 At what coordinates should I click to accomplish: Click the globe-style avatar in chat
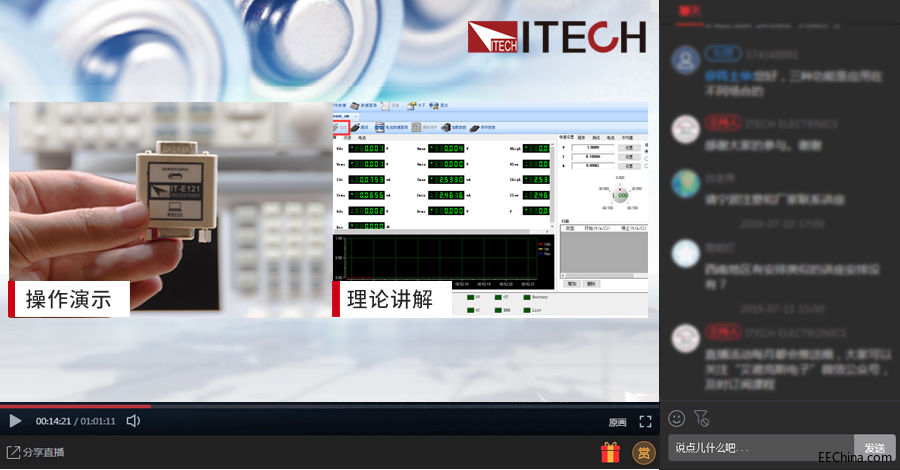pyautogui.click(x=685, y=183)
